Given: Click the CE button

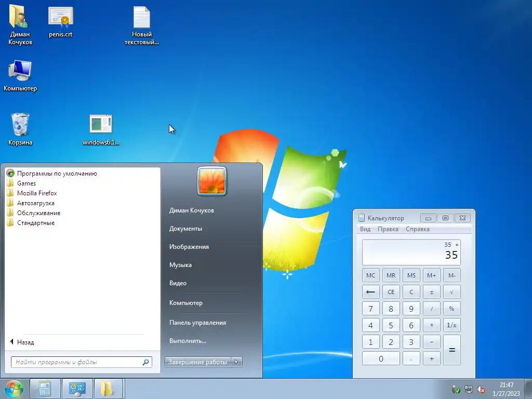Looking at the screenshot, I should click(x=391, y=292).
